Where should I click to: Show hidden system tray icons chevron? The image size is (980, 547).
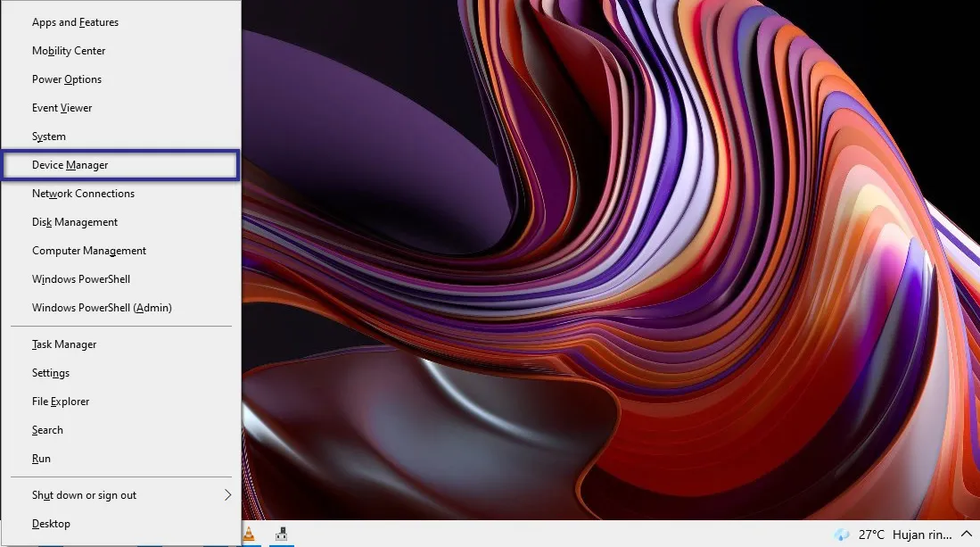tap(965, 535)
